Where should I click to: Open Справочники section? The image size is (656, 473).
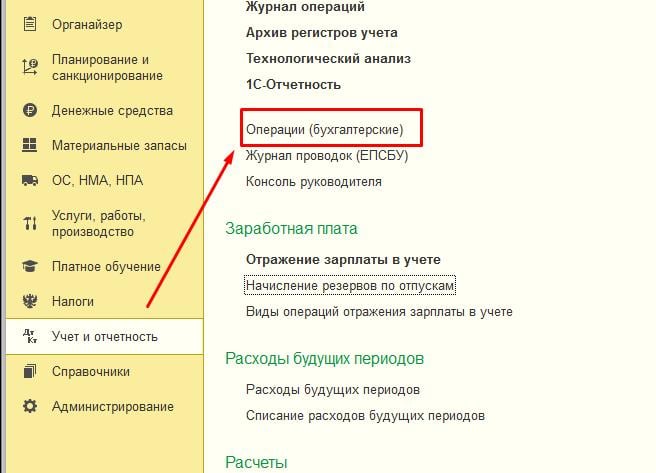(x=91, y=371)
